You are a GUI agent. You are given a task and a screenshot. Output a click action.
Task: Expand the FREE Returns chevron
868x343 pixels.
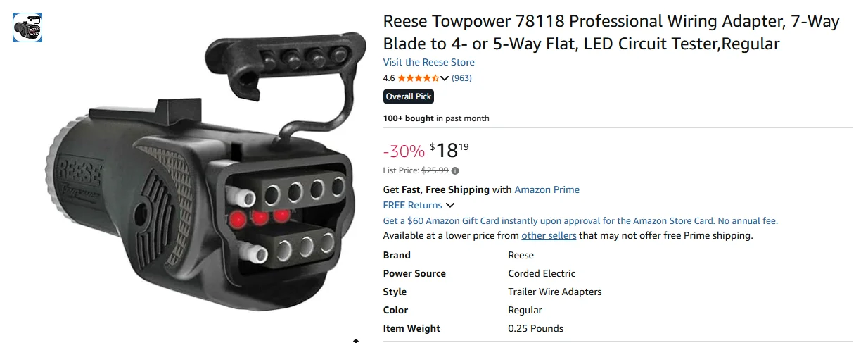[x=450, y=205]
